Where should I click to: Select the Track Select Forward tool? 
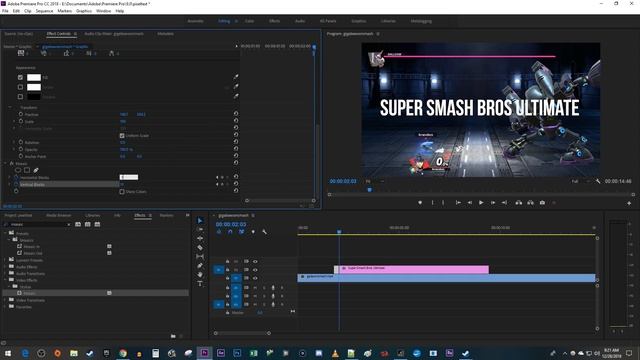tap(200, 229)
